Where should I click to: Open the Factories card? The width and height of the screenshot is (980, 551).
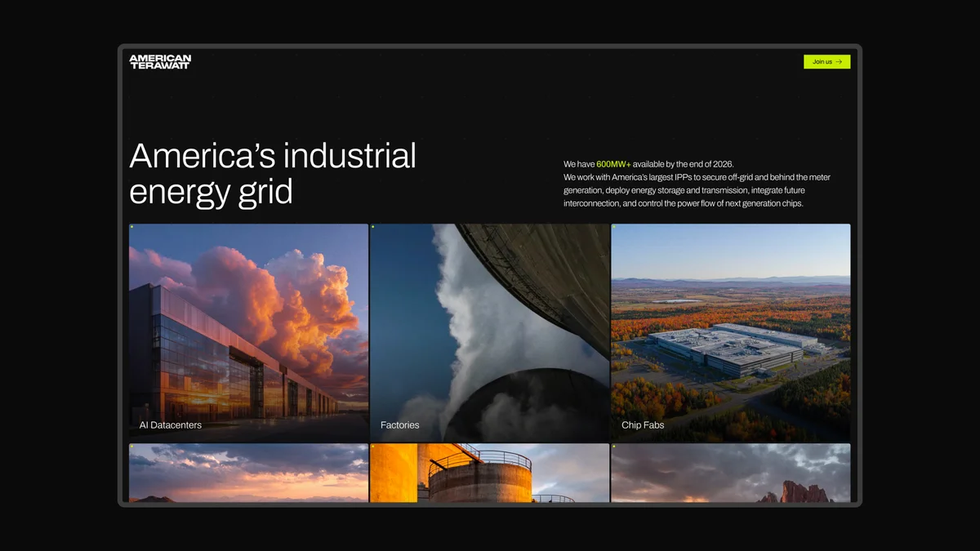pos(490,333)
